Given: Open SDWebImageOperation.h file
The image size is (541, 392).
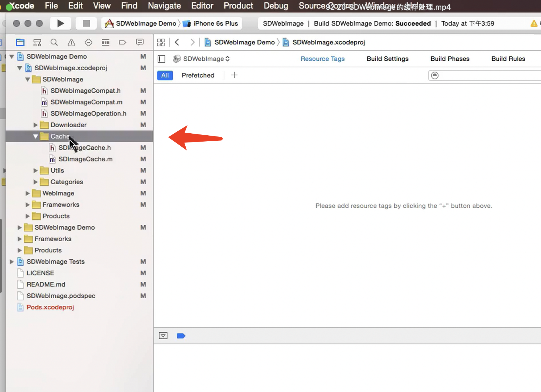Looking at the screenshot, I should (x=88, y=113).
